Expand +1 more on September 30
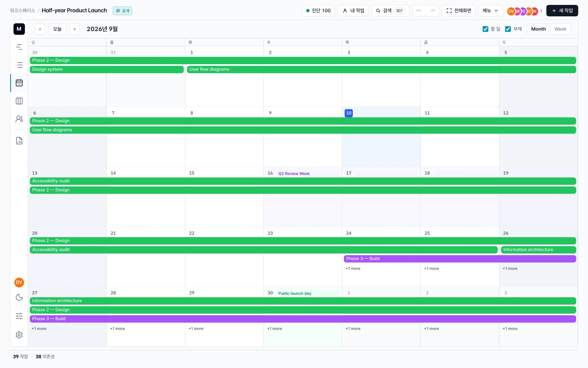The image size is (588, 368). (274, 329)
